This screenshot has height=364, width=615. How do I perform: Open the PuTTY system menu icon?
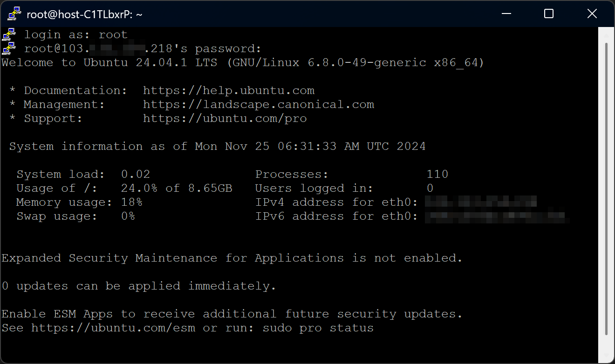[x=14, y=14]
